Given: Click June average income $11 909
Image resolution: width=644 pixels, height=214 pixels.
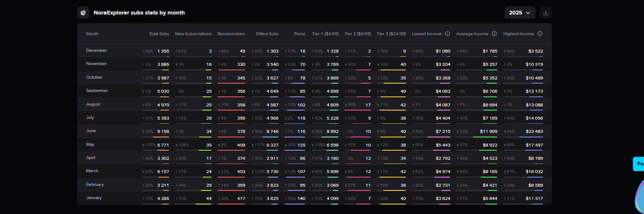Looking at the screenshot, I should (x=488, y=132).
